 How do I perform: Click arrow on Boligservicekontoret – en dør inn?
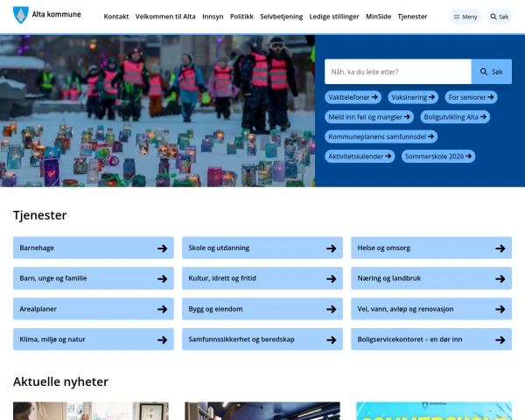tap(500, 339)
